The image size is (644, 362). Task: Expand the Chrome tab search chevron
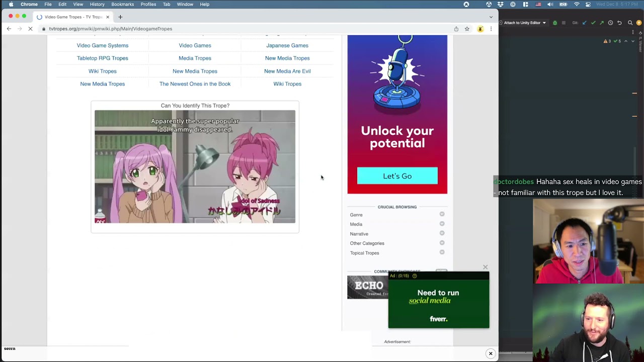491,17
